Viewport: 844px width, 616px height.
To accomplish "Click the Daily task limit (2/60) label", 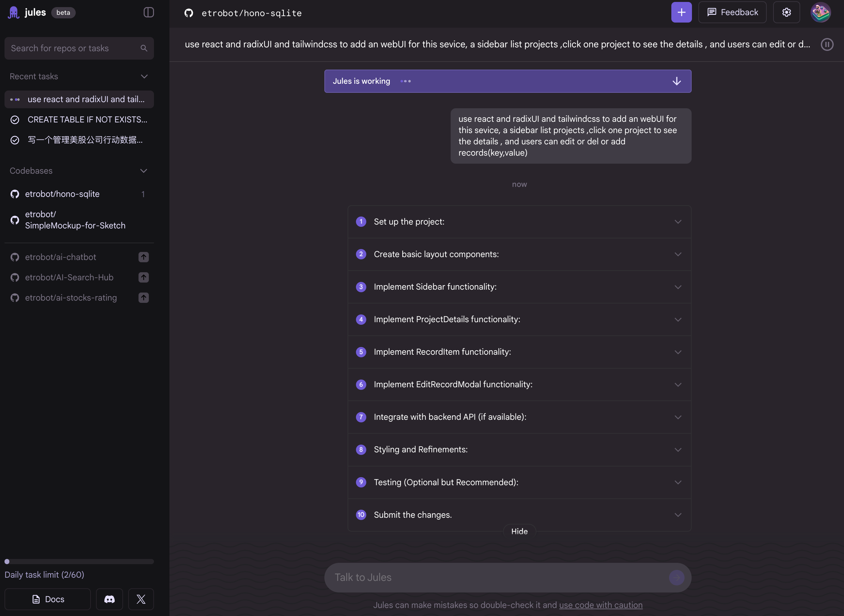I will (x=44, y=575).
